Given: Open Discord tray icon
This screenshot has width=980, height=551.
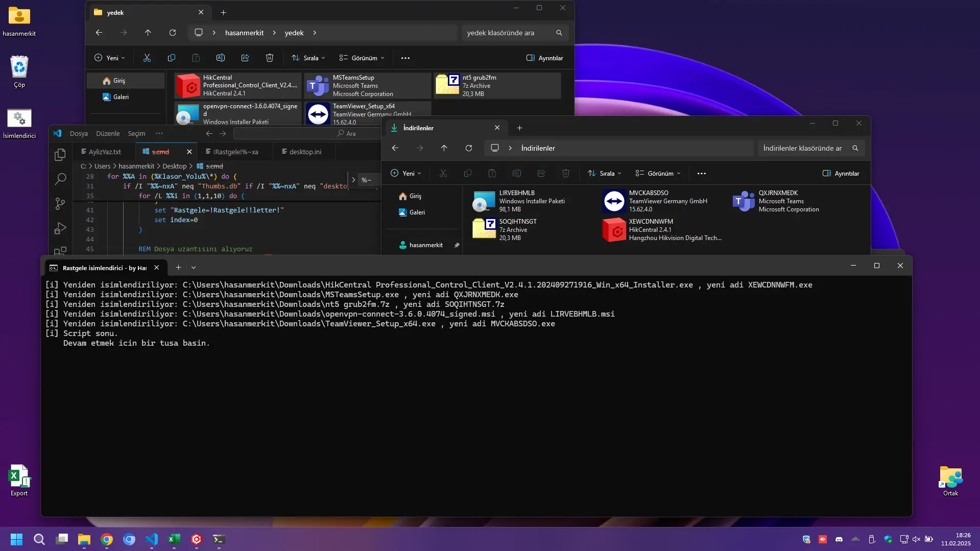Looking at the screenshot, I should pos(839,539).
